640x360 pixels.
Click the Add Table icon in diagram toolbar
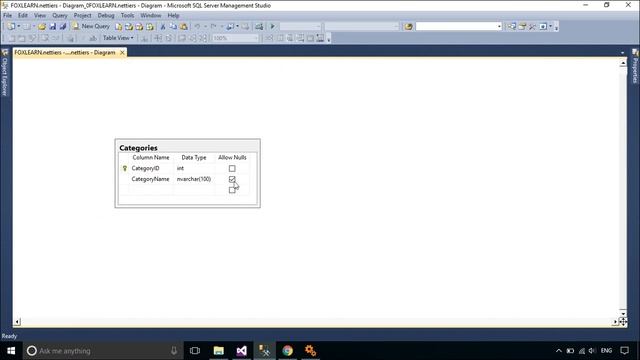coord(22,38)
